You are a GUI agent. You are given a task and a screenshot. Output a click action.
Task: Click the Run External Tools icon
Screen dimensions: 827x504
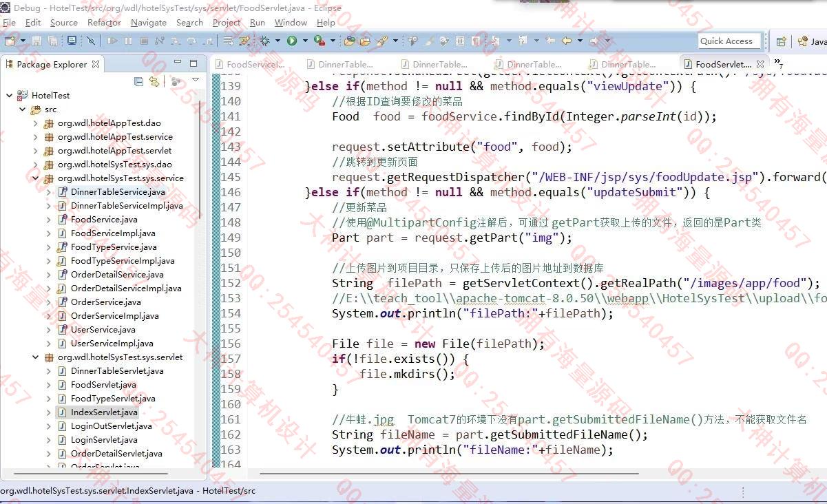coord(319,41)
